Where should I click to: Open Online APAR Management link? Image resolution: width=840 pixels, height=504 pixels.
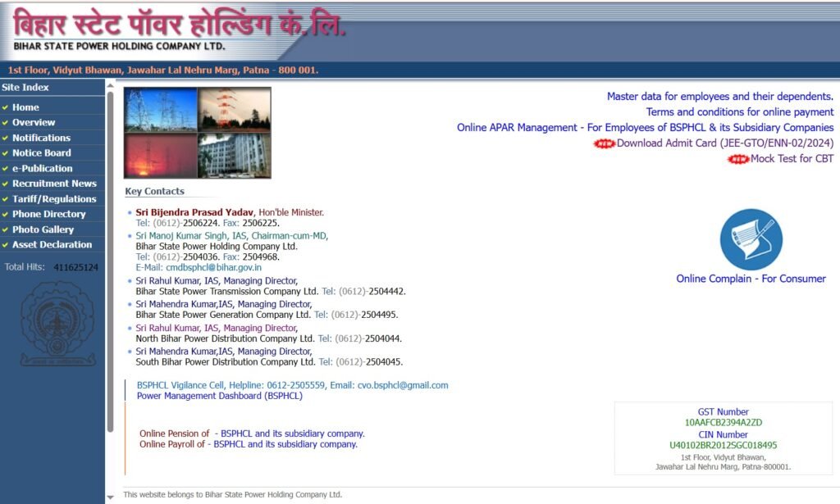645,127
